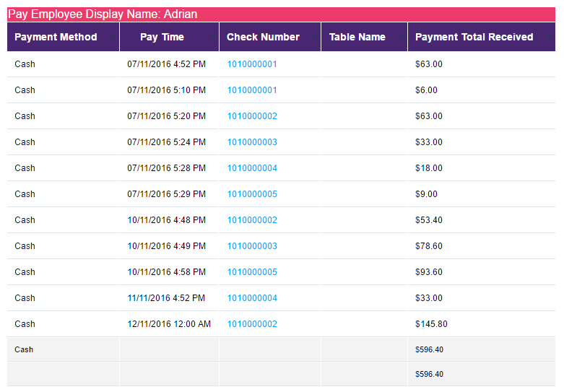This screenshot has width=564, height=392.
Task: Open check 1010000002 with $145.80 payment
Action: (x=252, y=324)
